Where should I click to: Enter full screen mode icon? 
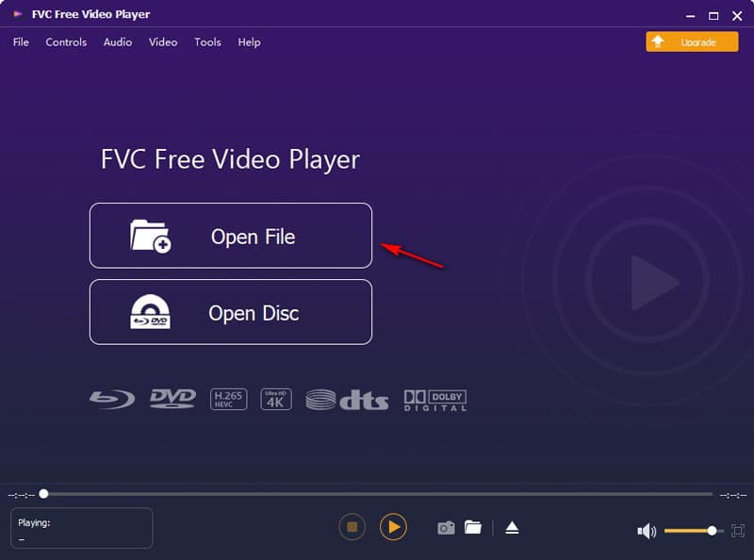point(738,531)
